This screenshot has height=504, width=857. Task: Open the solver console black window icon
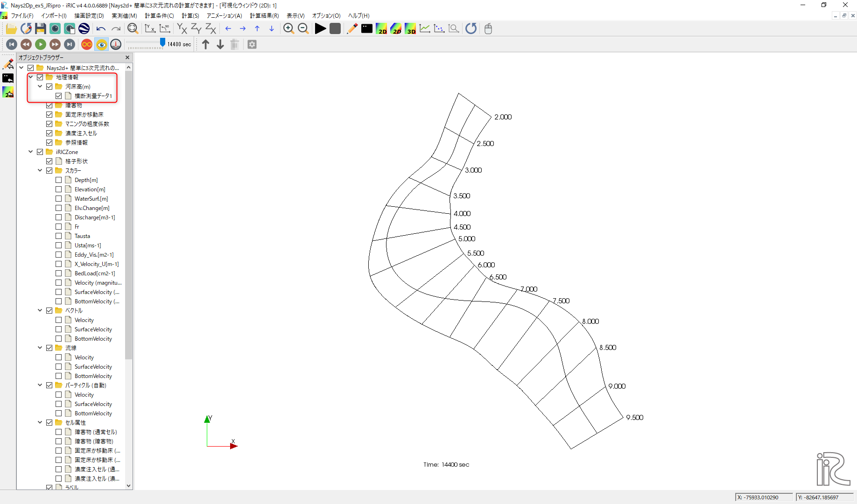367,29
